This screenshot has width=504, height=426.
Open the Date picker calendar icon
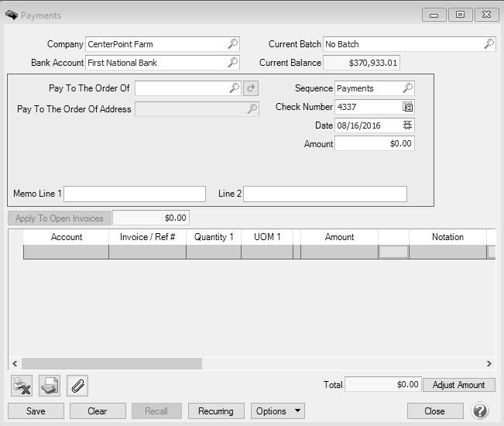pyautogui.click(x=408, y=125)
